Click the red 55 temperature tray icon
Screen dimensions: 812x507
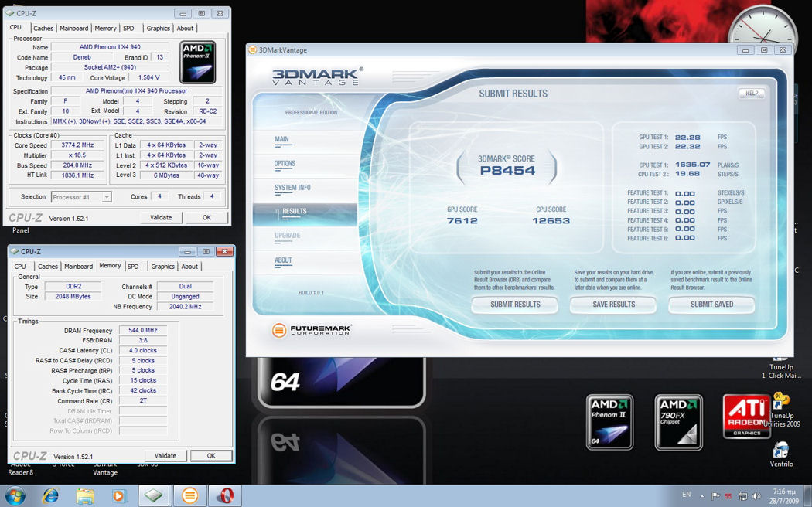(x=728, y=495)
